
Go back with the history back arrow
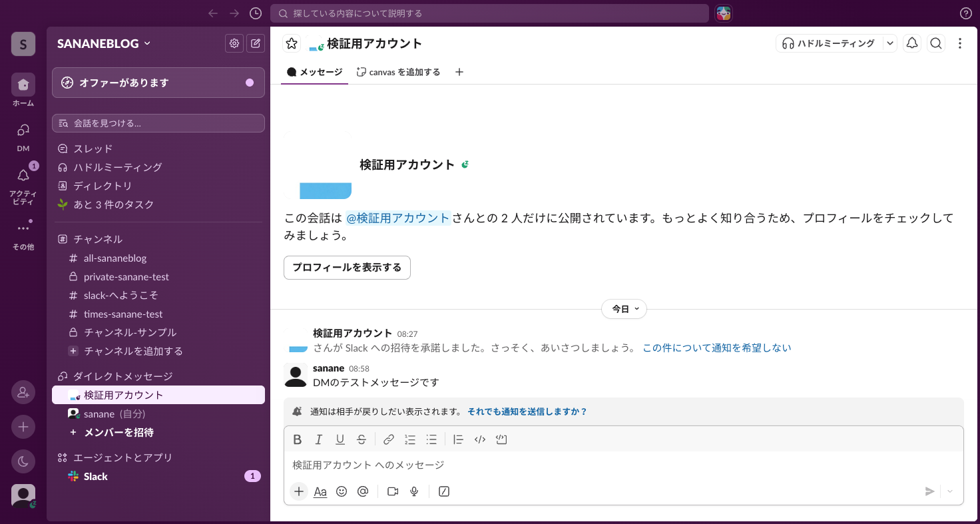(x=213, y=13)
